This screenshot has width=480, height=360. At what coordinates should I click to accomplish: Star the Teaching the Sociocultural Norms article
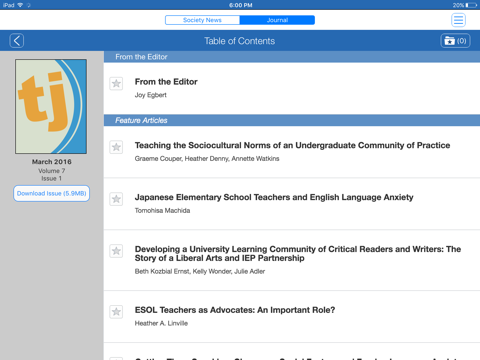[x=116, y=147]
